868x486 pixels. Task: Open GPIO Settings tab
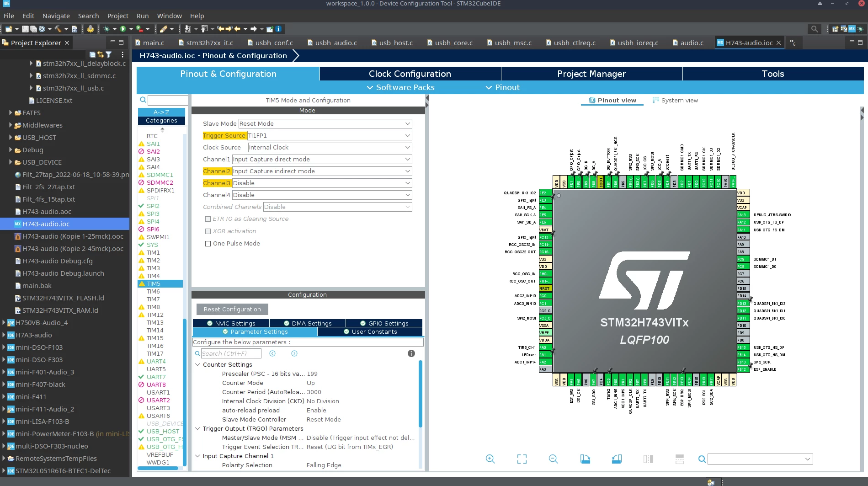(384, 323)
